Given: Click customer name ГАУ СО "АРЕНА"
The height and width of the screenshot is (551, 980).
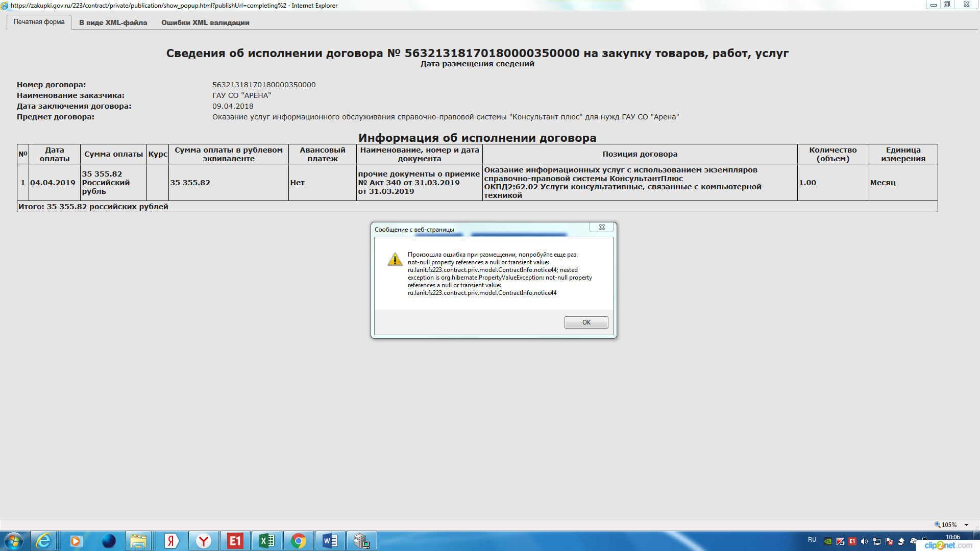Looking at the screenshot, I should tap(241, 95).
